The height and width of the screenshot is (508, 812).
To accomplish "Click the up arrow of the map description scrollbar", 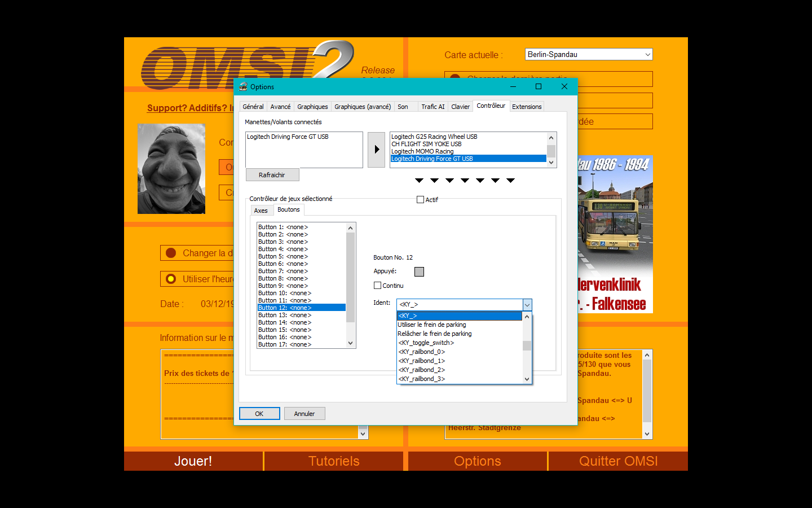I will [647, 355].
